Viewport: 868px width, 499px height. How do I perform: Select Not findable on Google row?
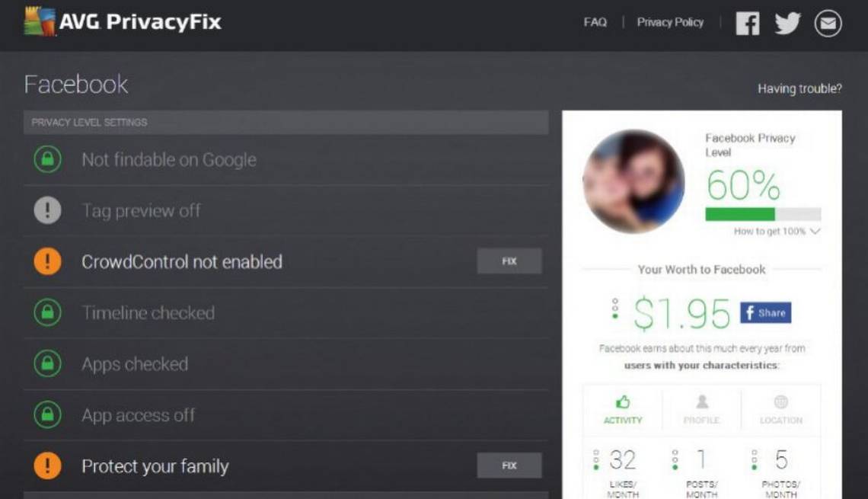286,159
